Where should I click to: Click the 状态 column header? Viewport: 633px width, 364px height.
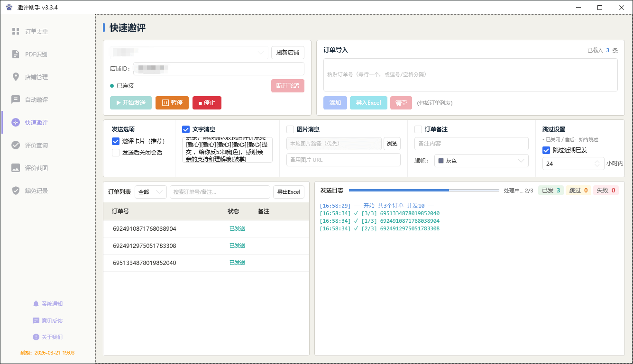pyautogui.click(x=233, y=211)
